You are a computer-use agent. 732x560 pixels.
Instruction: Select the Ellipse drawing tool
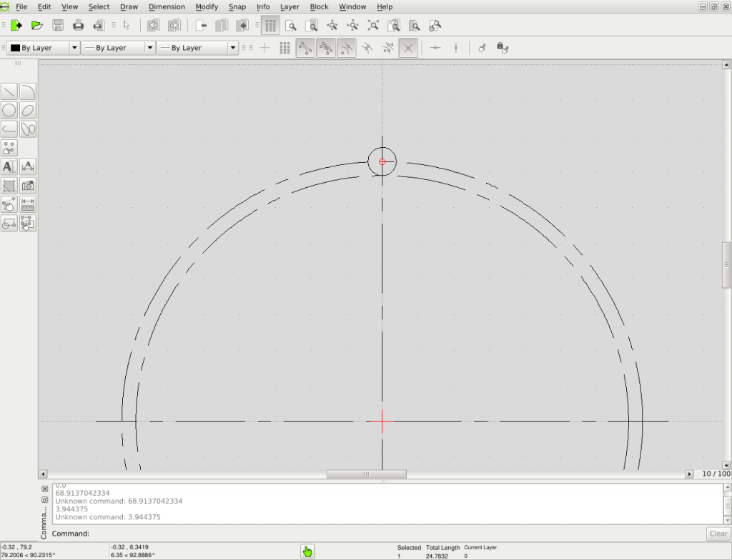click(28, 110)
